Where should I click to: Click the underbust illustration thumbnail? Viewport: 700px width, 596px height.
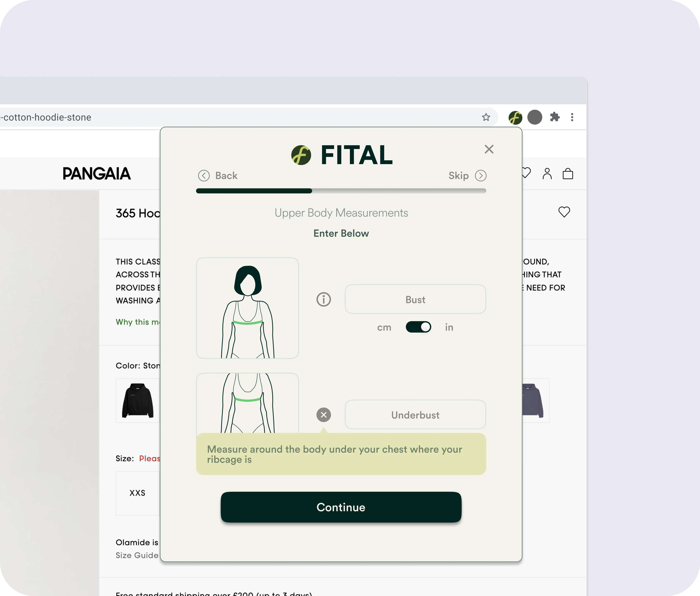(x=247, y=403)
